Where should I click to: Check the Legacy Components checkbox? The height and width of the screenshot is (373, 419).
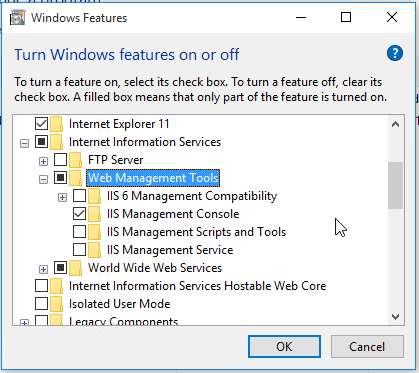(x=41, y=320)
